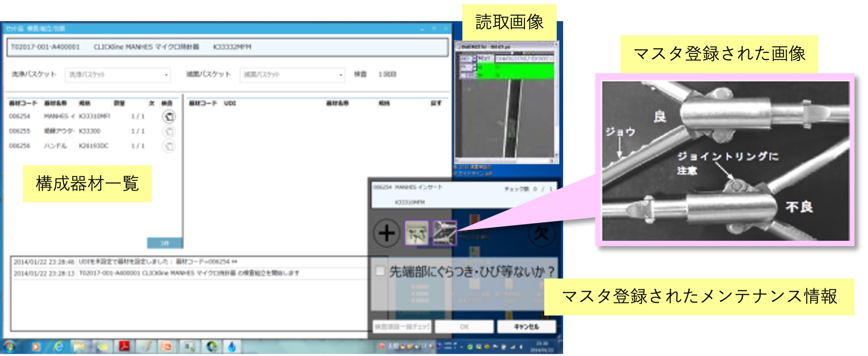Open the media player taskbar icon
The height and width of the screenshot is (356, 868).
coord(36,346)
